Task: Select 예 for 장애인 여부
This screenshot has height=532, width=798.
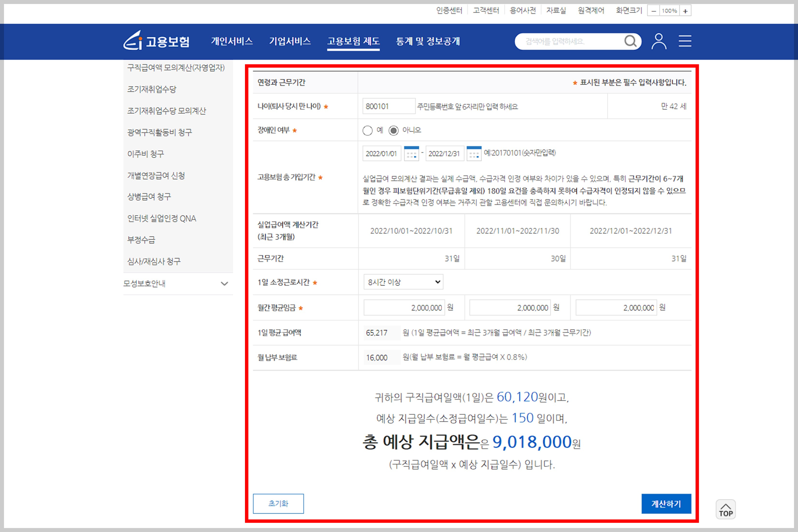Action: [367, 130]
